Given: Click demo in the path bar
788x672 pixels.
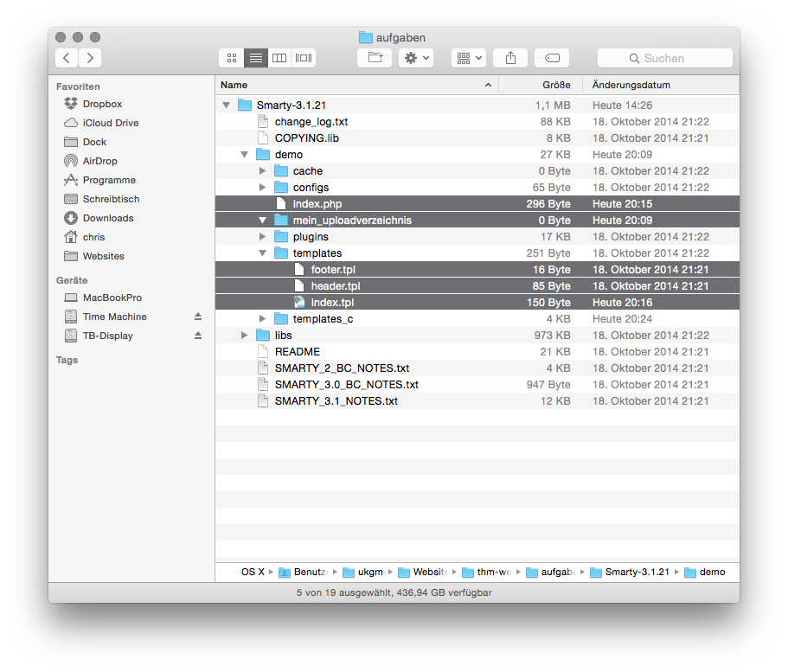Looking at the screenshot, I should (x=705, y=572).
